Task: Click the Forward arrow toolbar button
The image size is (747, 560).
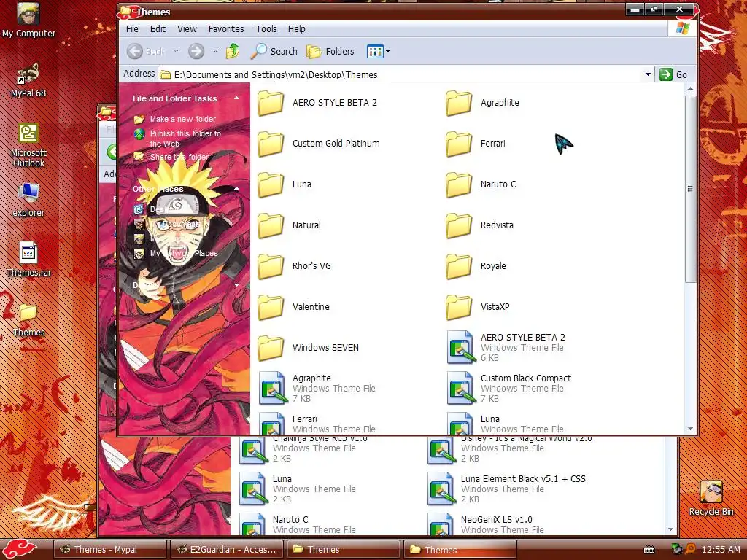Action: coord(196,51)
